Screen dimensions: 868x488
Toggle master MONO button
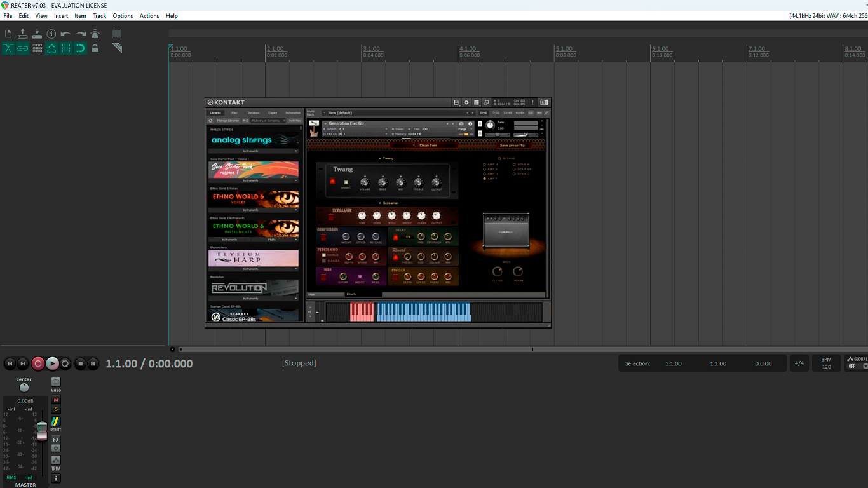(x=56, y=382)
